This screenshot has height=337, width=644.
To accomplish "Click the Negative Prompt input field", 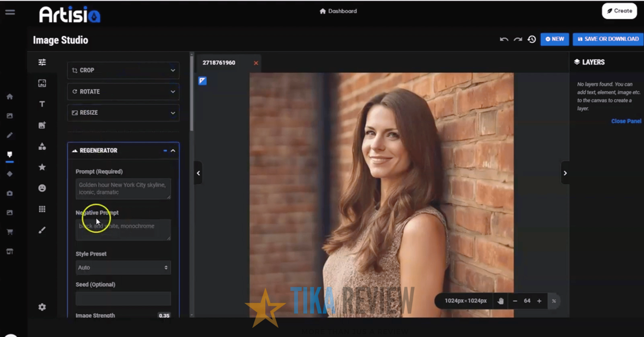I will click(123, 229).
